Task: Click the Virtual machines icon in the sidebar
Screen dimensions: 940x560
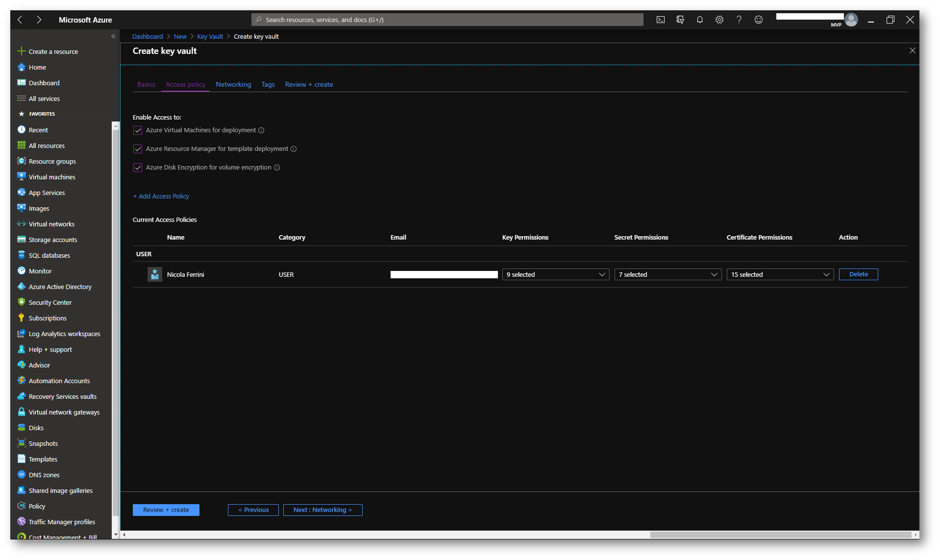Action: pyautogui.click(x=22, y=177)
